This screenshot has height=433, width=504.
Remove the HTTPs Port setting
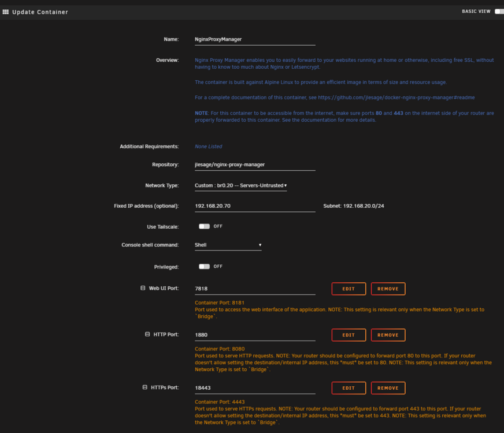[x=388, y=388]
